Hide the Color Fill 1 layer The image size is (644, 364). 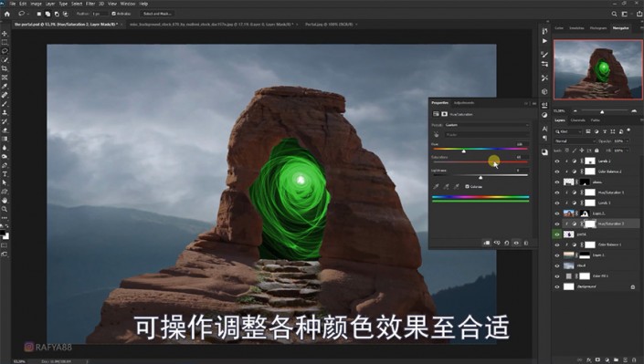point(557,276)
